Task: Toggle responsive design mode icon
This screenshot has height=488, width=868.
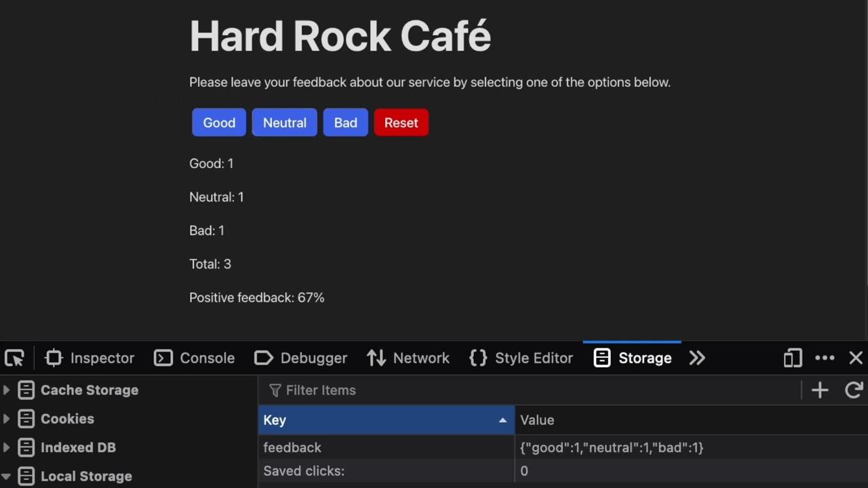Action: coord(793,358)
